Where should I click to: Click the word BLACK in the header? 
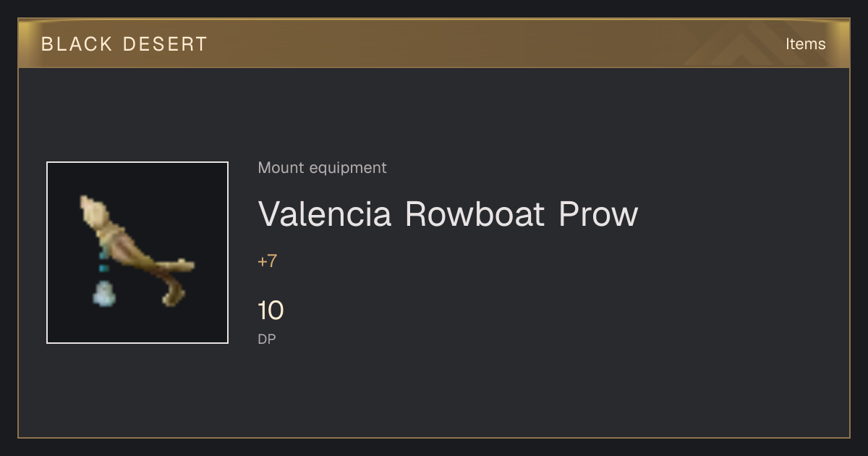point(77,44)
